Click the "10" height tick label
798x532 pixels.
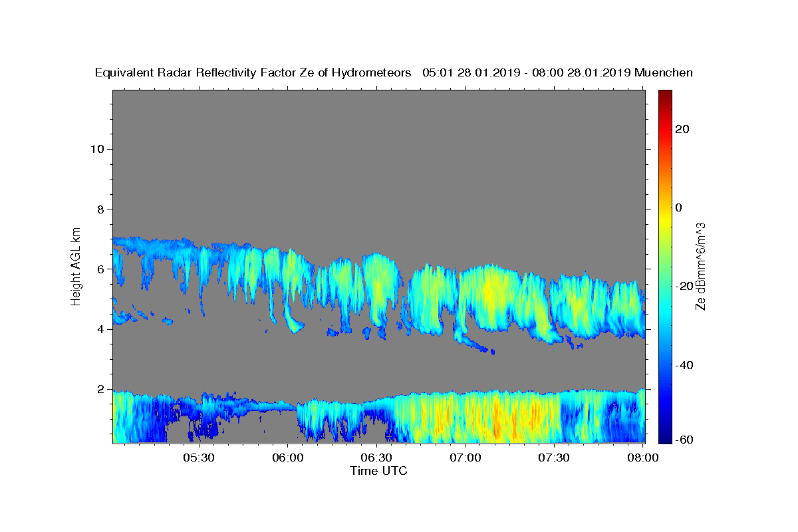coord(97,149)
